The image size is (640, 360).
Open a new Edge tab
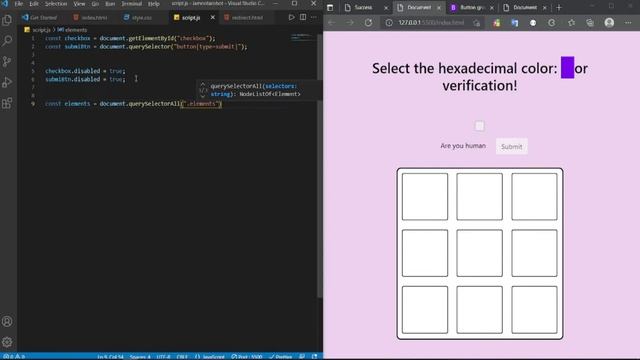point(559,7)
